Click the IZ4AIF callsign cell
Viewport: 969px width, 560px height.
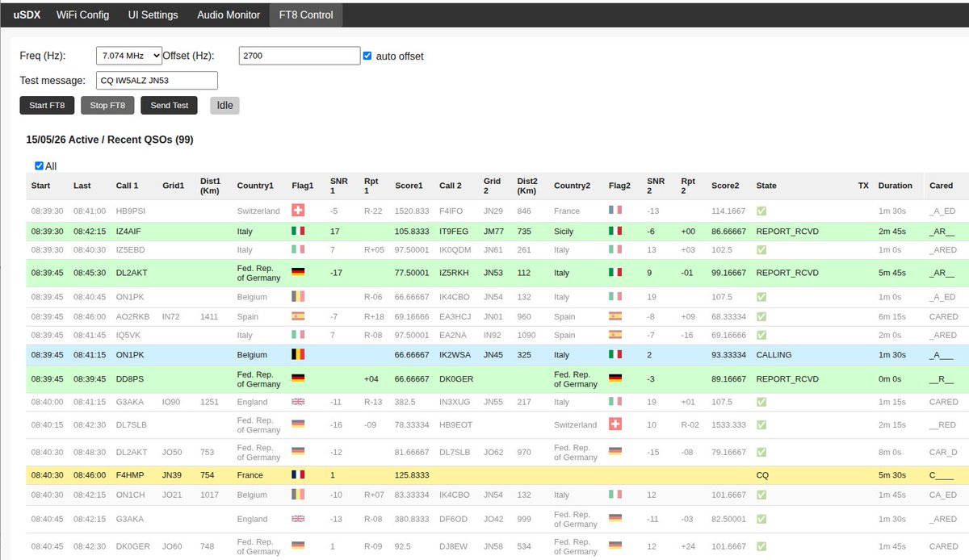pos(128,231)
